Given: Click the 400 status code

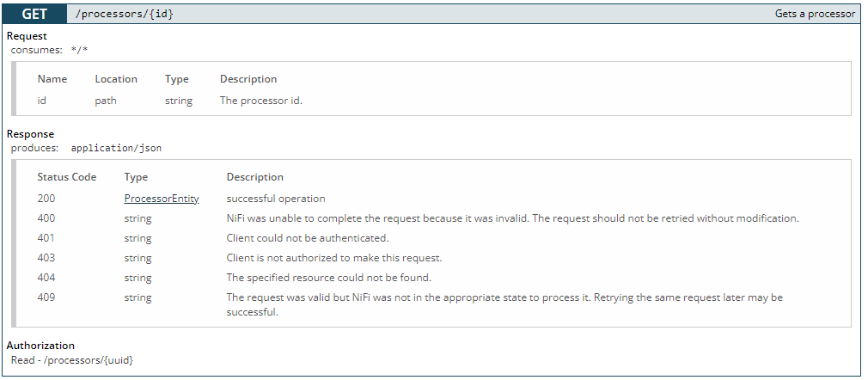Looking at the screenshot, I should click(x=46, y=218).
